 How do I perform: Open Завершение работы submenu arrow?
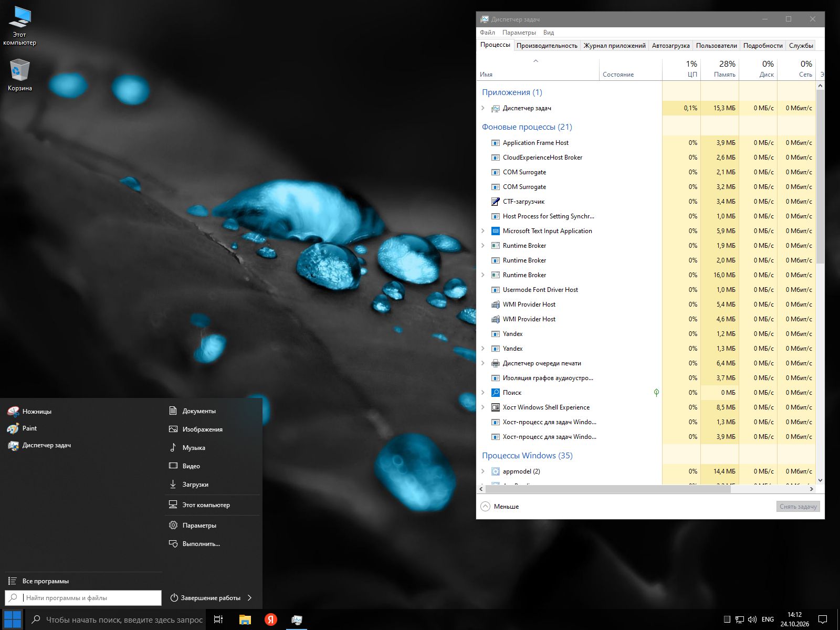(249, 597)
